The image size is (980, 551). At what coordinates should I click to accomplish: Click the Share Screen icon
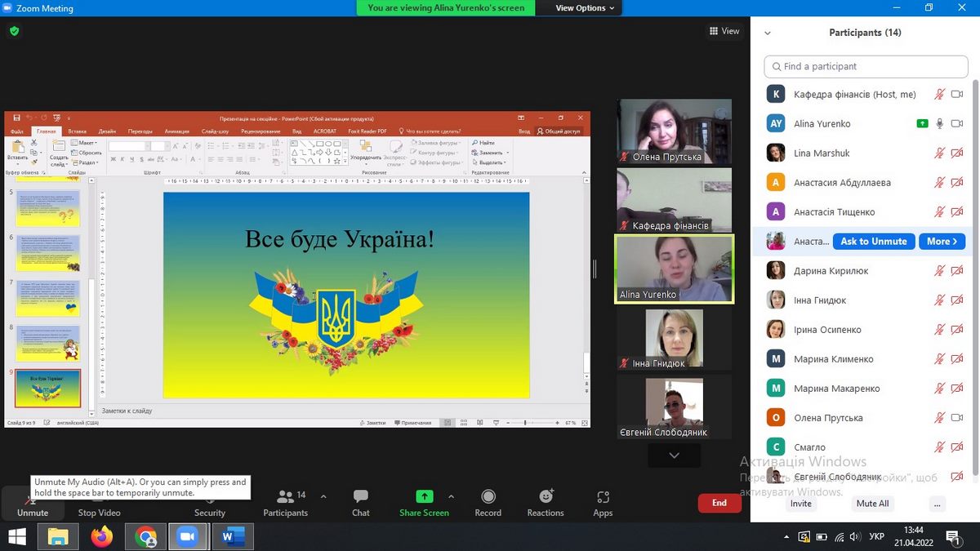[x=424, y=497]
